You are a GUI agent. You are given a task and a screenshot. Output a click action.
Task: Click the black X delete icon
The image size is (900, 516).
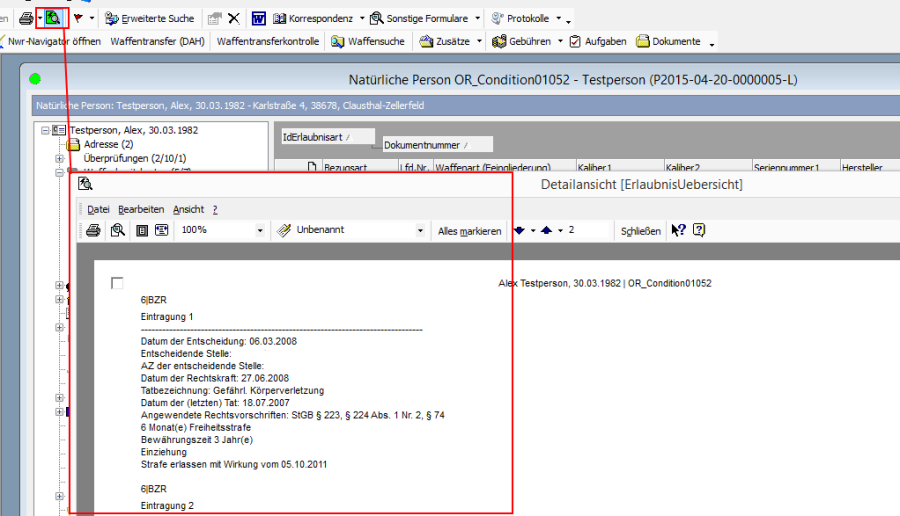click(x=233, y=18)
